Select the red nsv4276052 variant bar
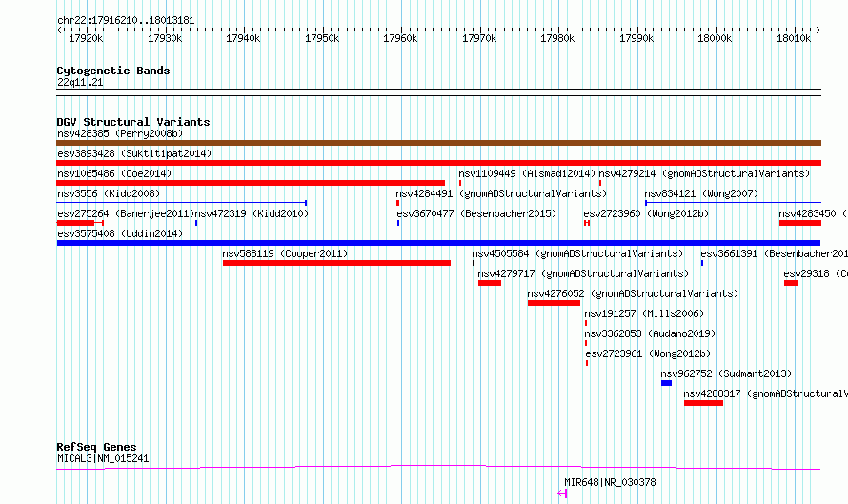The width and height of the screenshot is (848, 504). click(x=554, y=303)
